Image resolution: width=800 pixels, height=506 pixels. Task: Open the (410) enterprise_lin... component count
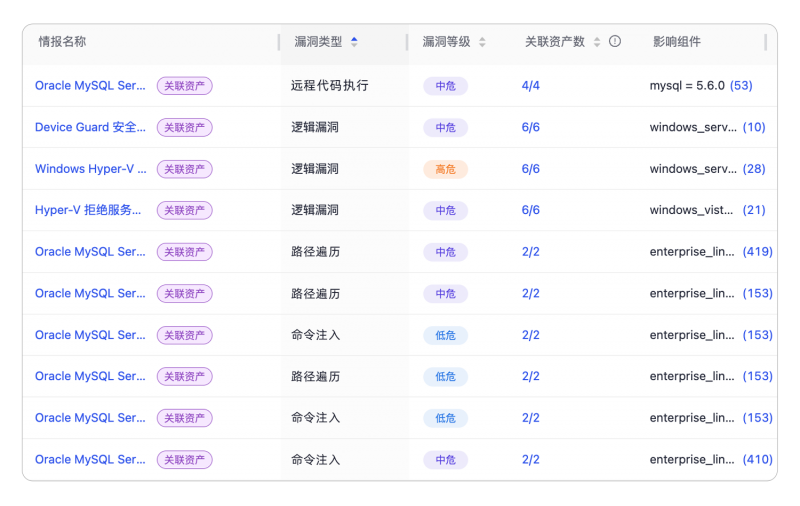[758, 460]
